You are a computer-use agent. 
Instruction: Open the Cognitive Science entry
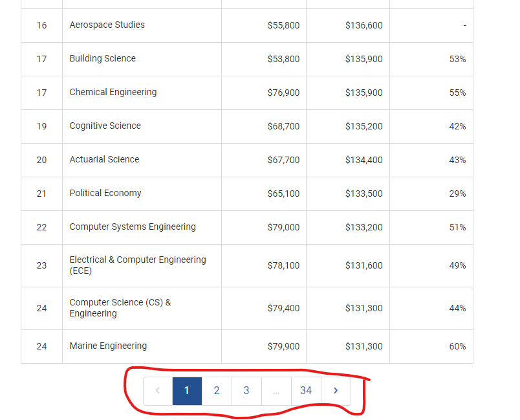pos(105,126)
